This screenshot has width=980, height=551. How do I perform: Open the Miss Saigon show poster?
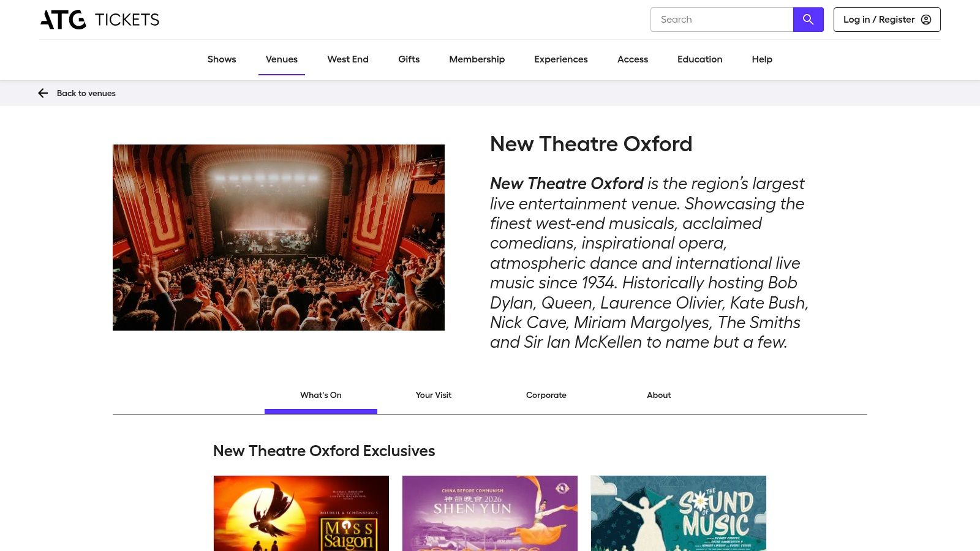pos(301,514)
